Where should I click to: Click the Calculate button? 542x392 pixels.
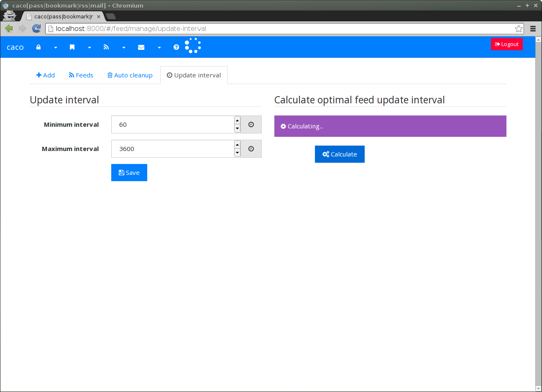[340, 154]
